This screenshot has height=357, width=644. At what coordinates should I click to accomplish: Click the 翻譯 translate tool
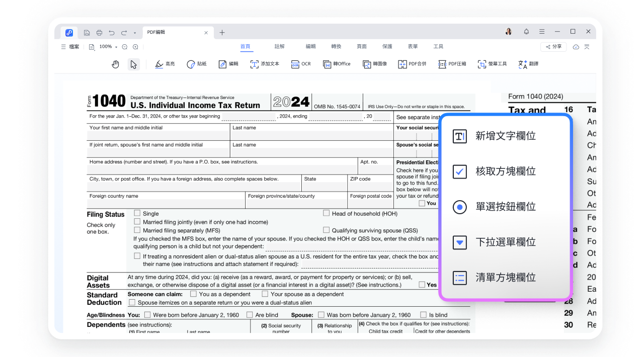[528, 64]
